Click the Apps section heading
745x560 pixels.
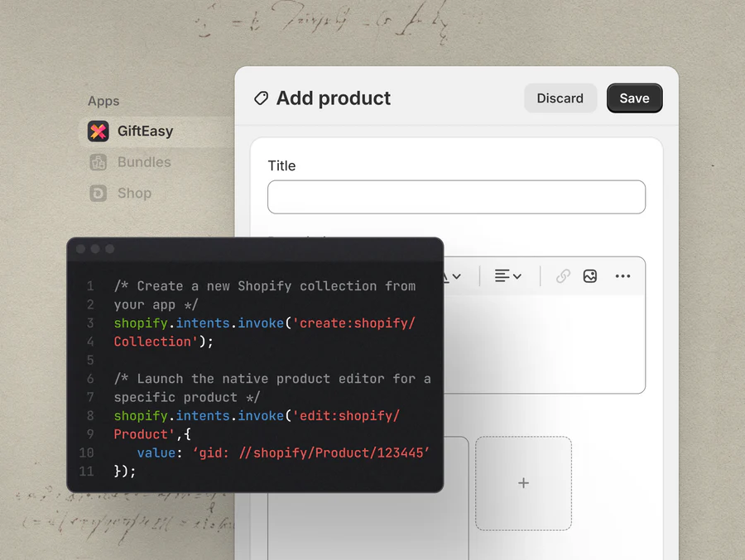tap(103, 101)
